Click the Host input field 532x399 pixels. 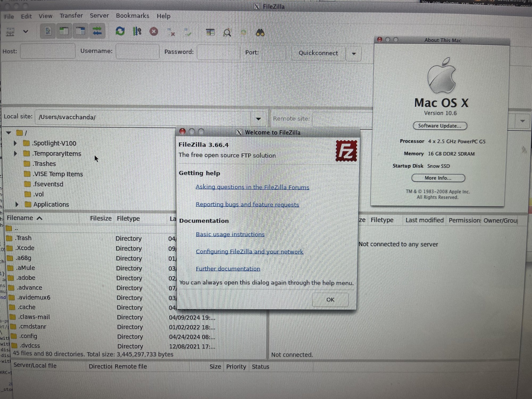click(x=48, y=51)
